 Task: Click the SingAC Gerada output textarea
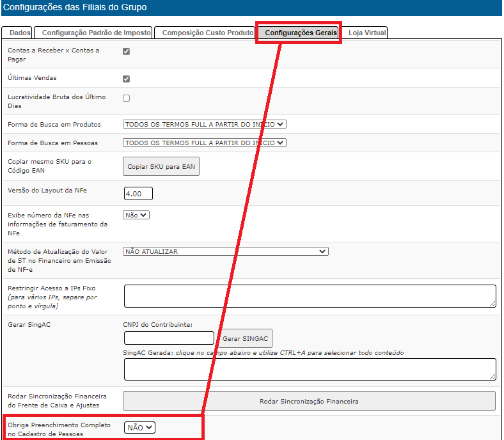pos(310,369)
